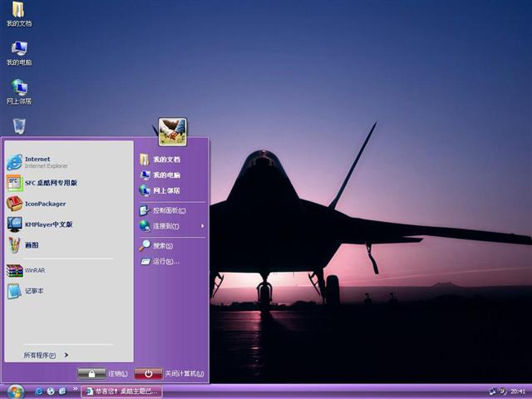The width and height of the screenshot is (532, 399).
Task: Click the Start orb on the taskbar
Action: [x=16, y=391]
